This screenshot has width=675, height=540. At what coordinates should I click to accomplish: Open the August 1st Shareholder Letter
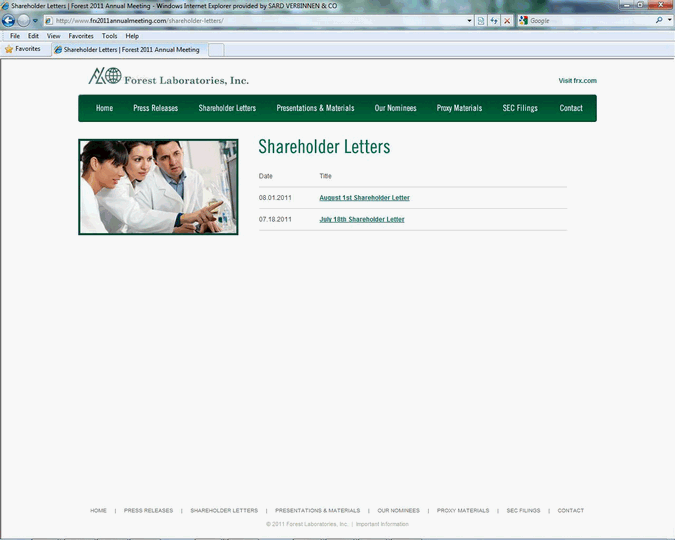click(x=364, y=198)
